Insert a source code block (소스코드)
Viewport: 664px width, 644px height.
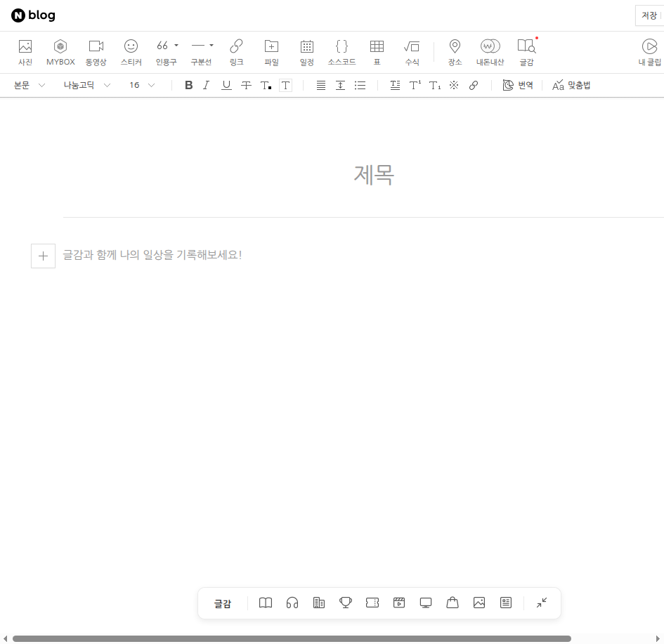341,52
